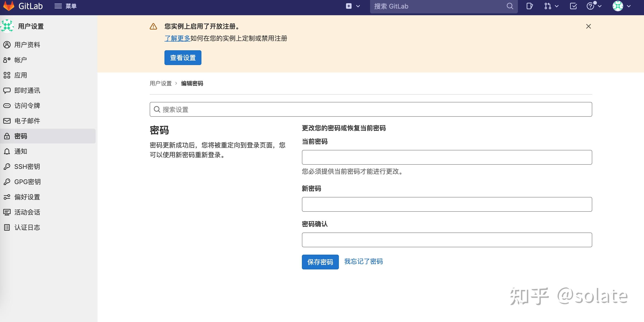The width and height of the screenshot is (644, 322).
Task: Open 通知 via the bell icon
Action: [x=7, y=151]
